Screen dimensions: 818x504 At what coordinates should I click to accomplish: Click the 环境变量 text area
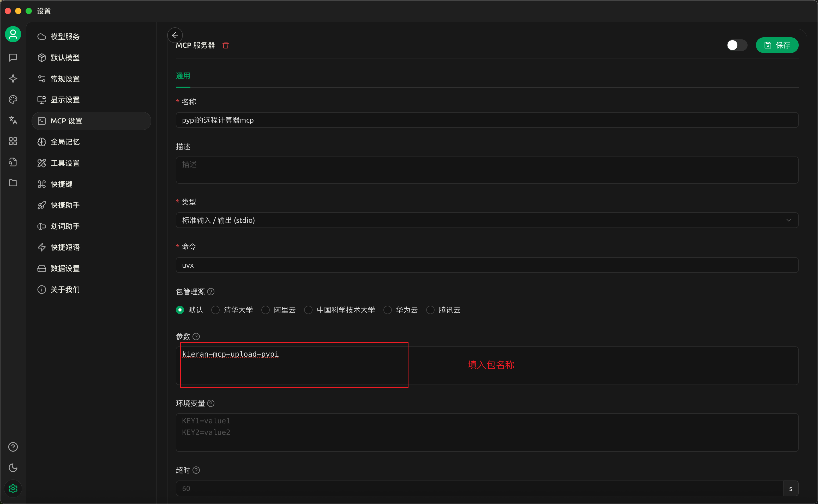point(487,433)
